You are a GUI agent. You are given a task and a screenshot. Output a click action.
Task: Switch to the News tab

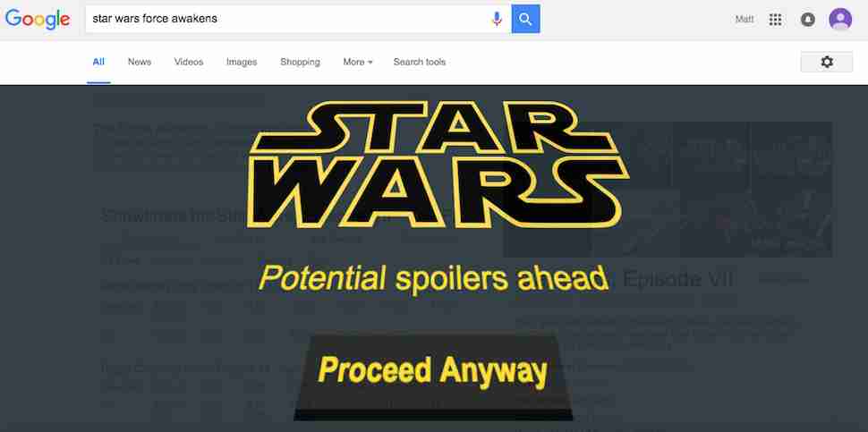(140, 62)
